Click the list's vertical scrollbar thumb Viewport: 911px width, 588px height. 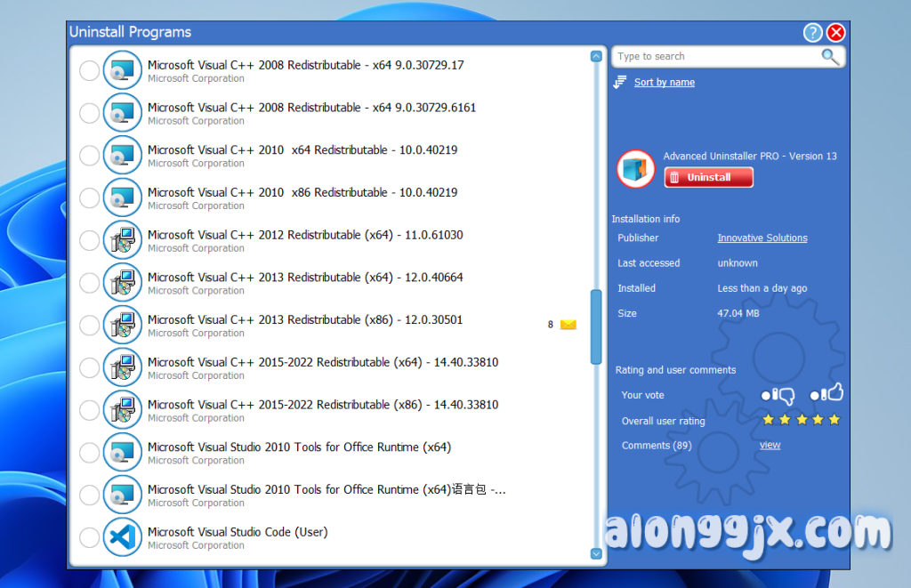click(x=596, y=326)
